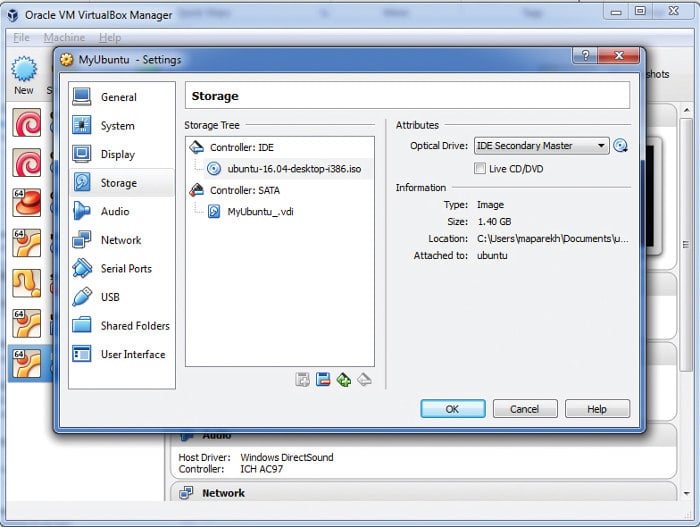Select the Controller: IDE tree node
This screenshot has width=700, height=527.
click(241, 147)
